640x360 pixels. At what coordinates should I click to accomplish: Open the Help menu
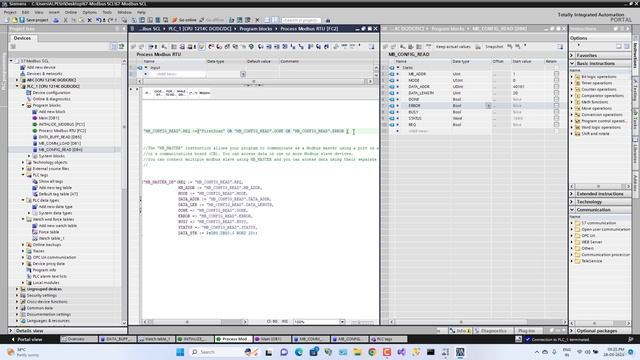141,12
